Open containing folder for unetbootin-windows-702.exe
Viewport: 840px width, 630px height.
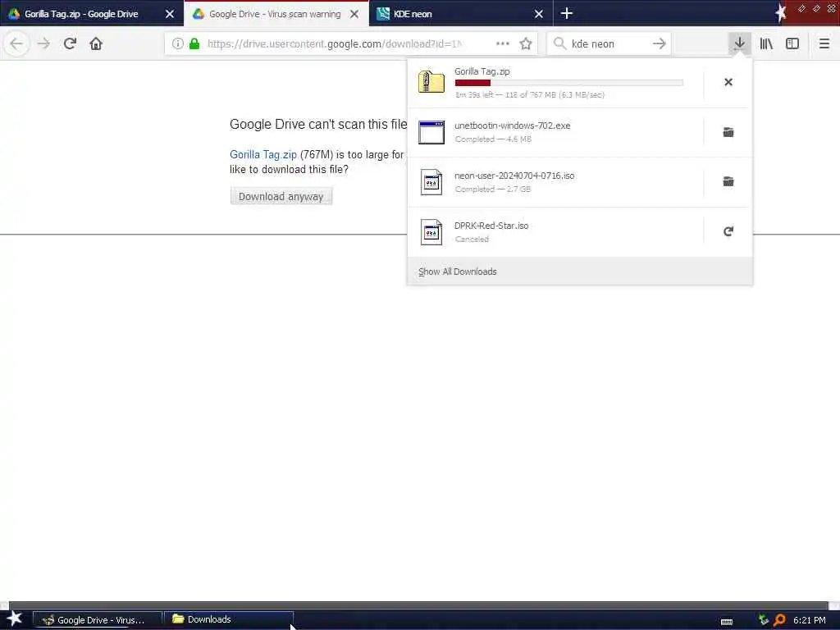(x=728, y=132)
